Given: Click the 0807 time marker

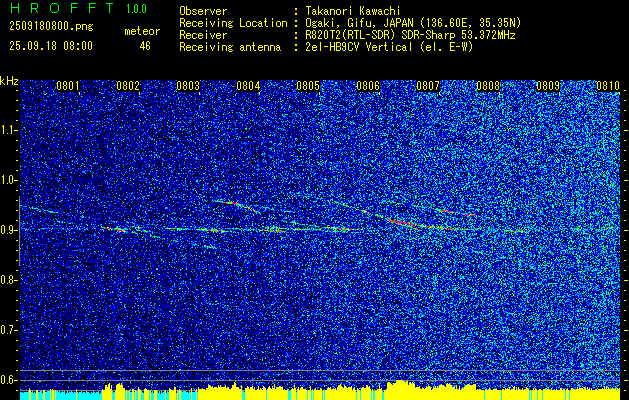Looking at the screenshot, I should (x=428, y=86).
